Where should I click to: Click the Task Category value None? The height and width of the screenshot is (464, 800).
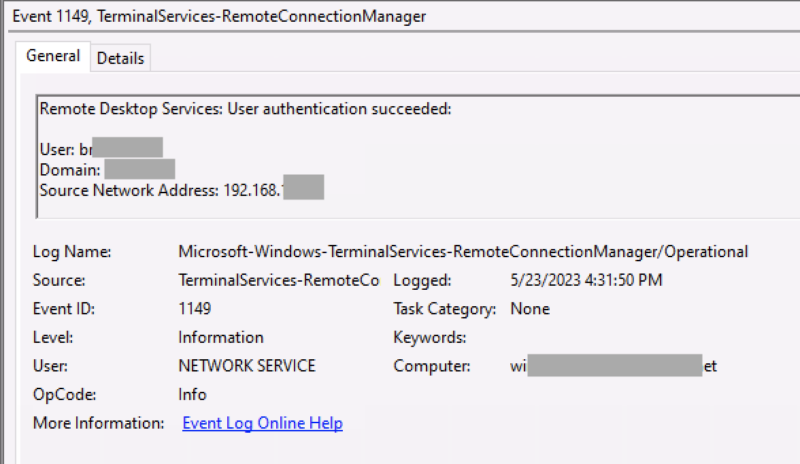coord(530,309)
